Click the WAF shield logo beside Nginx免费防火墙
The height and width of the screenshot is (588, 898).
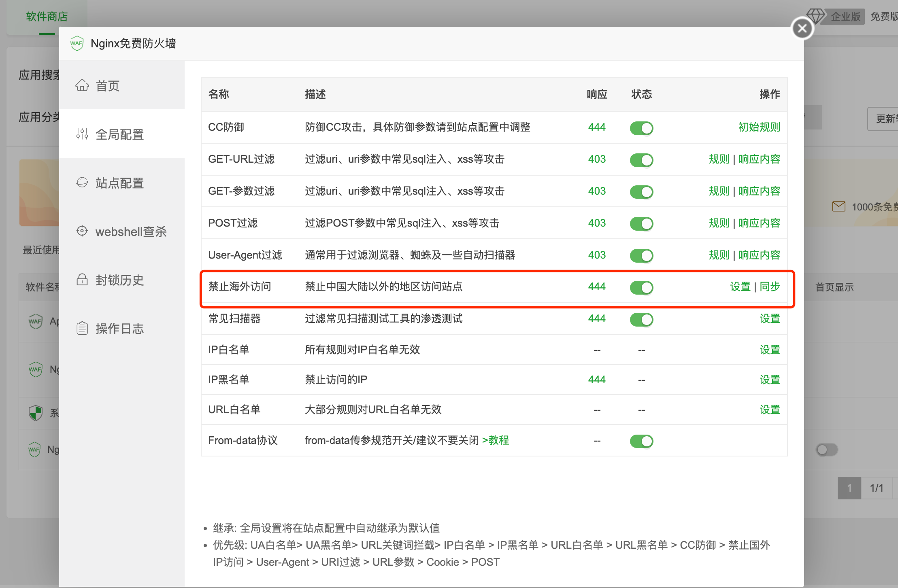(77, 43)
